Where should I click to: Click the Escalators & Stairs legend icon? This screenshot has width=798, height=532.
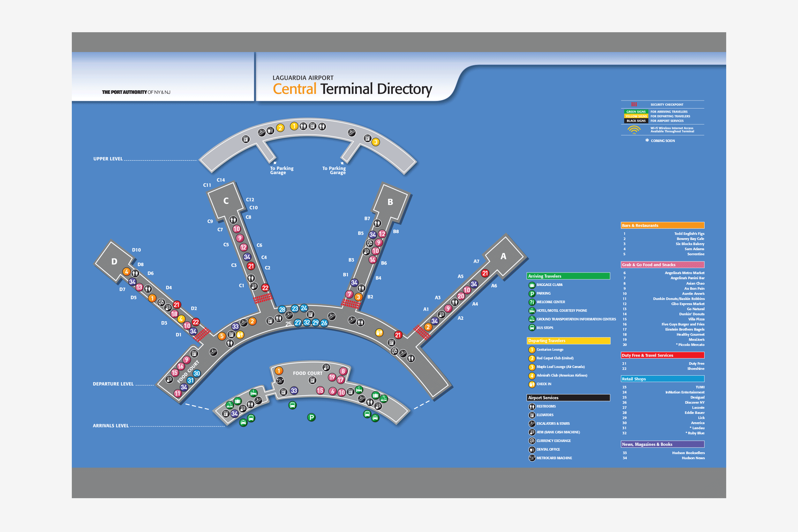pyautogui.click(x=532, y=423)
